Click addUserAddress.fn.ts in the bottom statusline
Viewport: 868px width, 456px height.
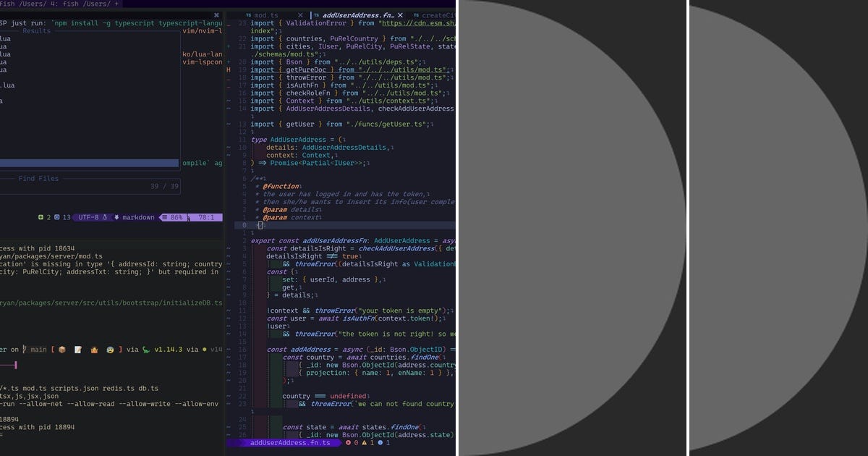(290, 442)
